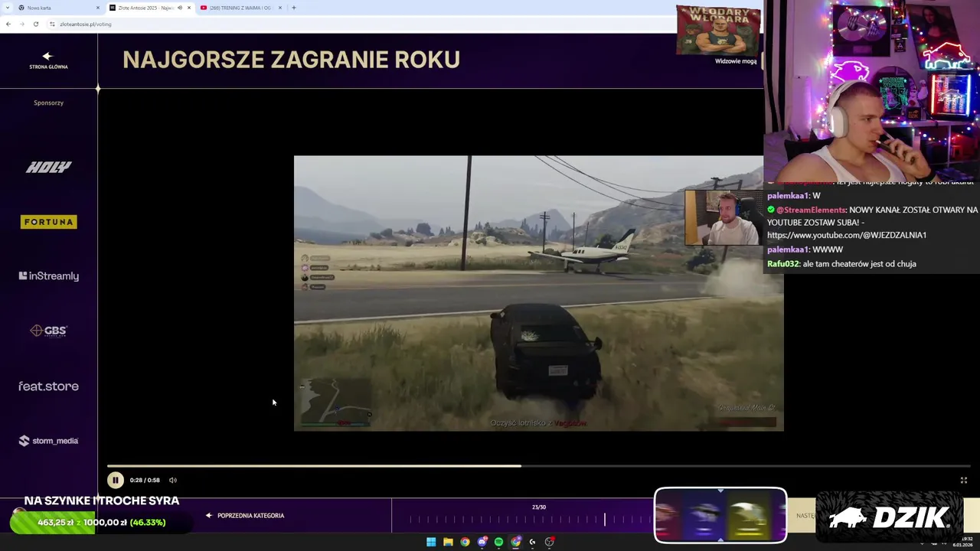Open the Windows Start button

pos(431,542)
